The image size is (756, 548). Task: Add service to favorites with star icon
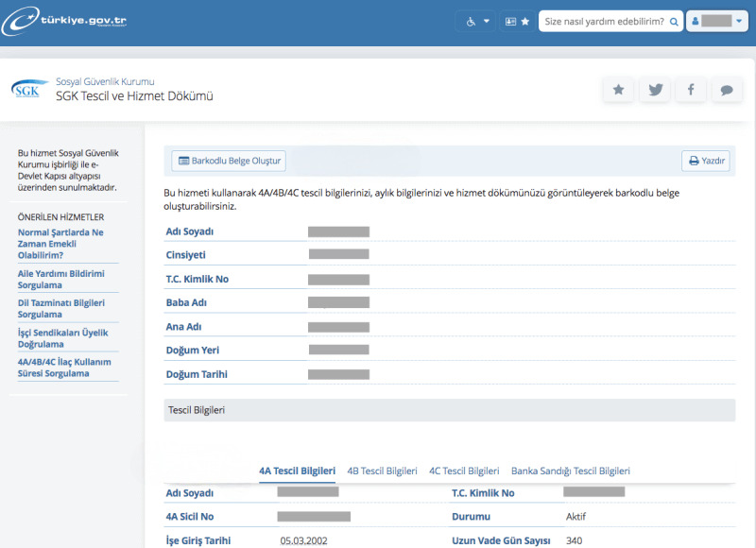pos(618,90)
